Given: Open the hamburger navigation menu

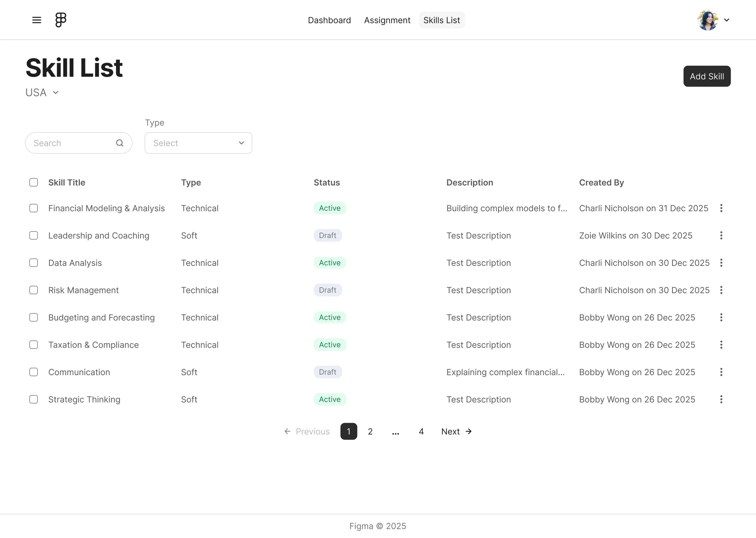Looking at the screenshot, I should [x=36, y=20].
